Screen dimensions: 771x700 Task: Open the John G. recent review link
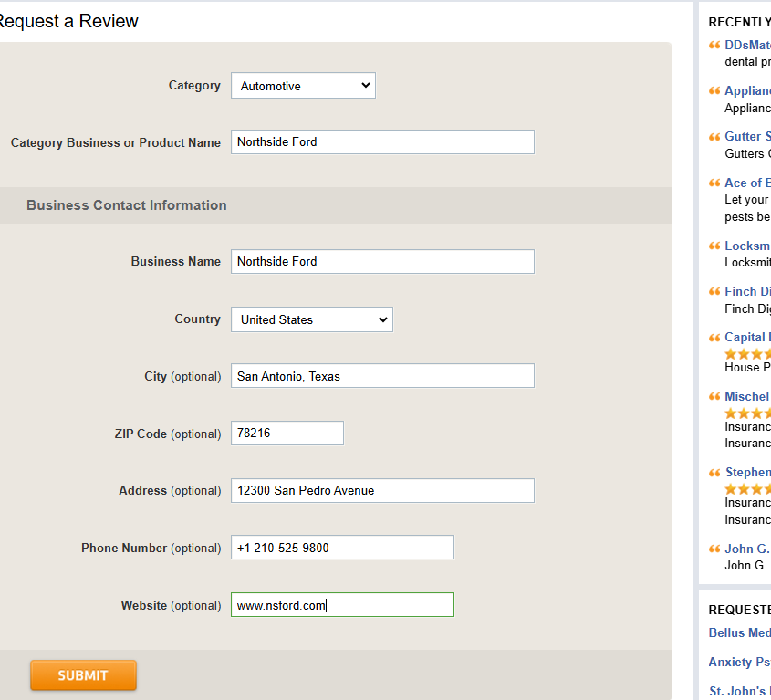coord(747,549)
